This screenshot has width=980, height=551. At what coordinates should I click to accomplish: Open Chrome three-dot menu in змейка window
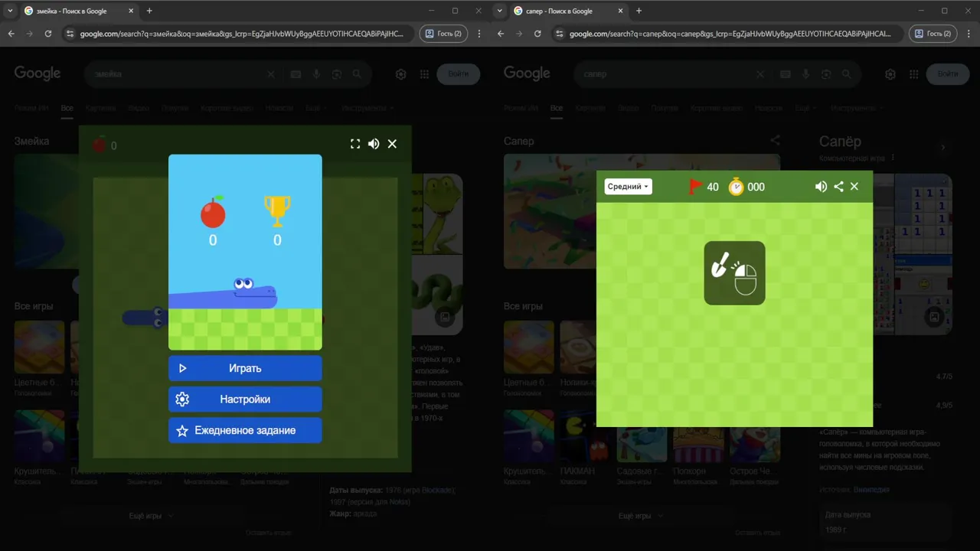point(479,34)
